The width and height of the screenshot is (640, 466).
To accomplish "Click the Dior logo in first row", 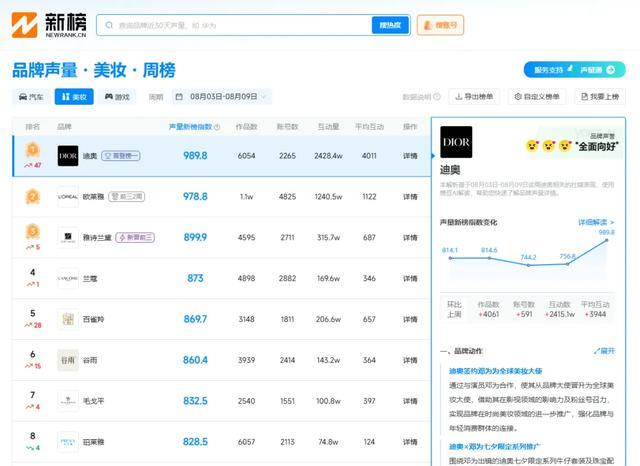I will (x=67, y=156).
